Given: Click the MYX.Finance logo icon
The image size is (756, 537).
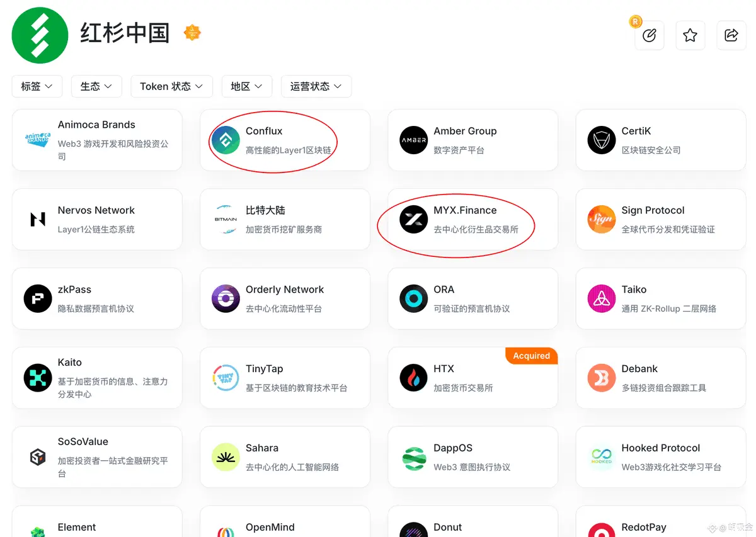Looking at the screenshot, I should pyautogui.click(x=414, y=219).
